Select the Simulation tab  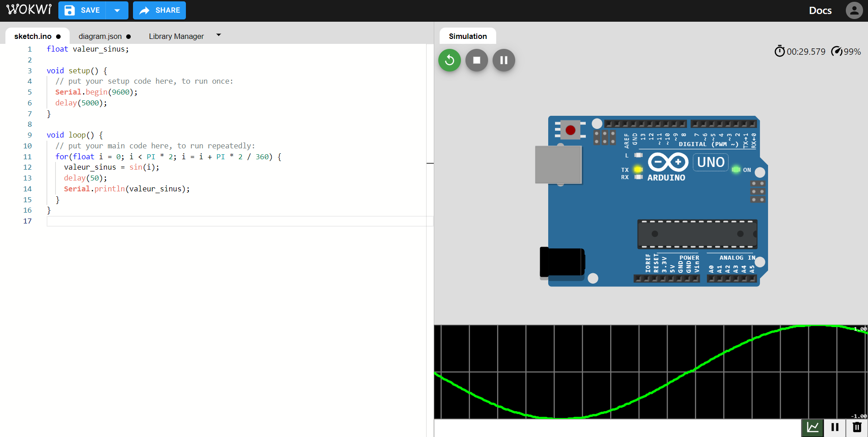point(468,36)
